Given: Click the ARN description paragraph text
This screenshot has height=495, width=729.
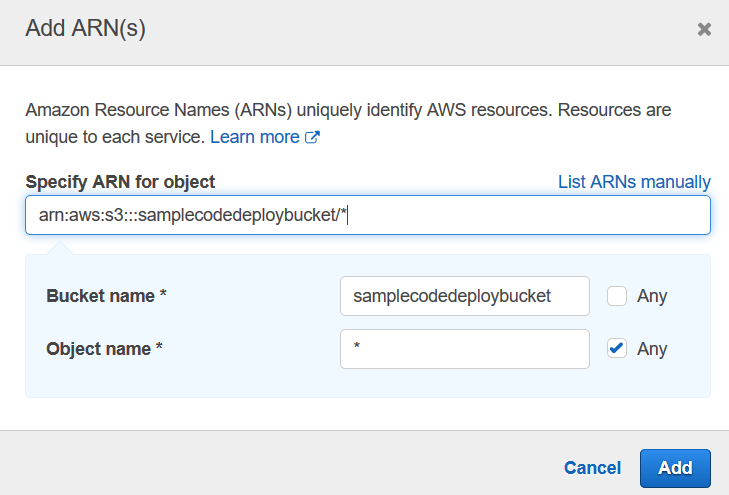Looking at the screenshot, I should click(348, 124).
